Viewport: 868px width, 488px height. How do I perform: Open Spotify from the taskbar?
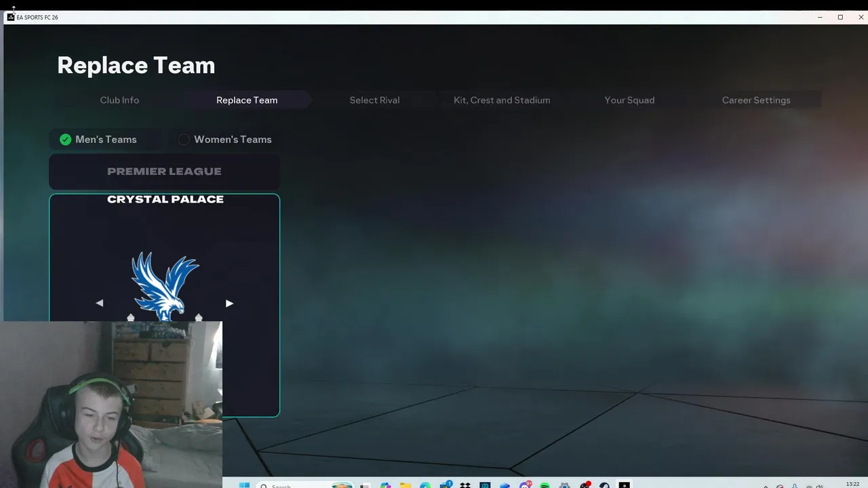pyautogui.click(x=545, y=485)
